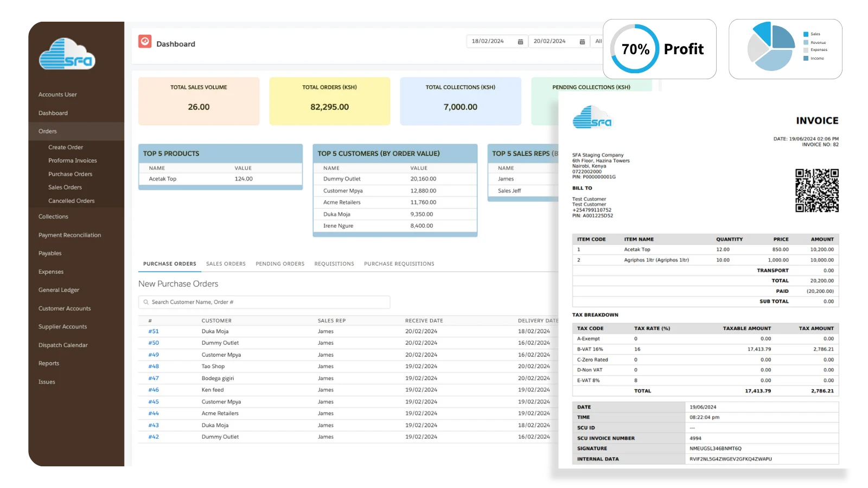This screenshot has width=868, height=488.
Task: Open the end date calendar picker
Action: click(581, 41)
